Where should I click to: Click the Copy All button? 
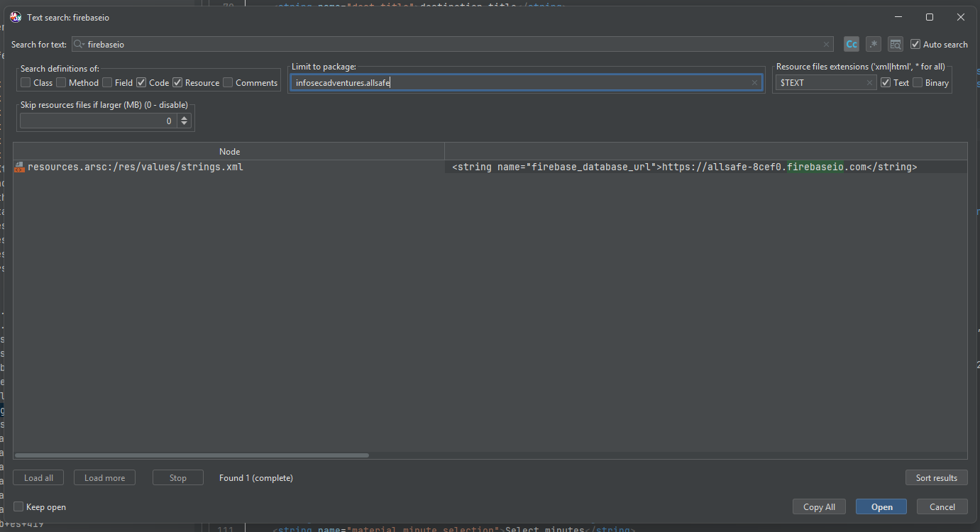click(819, 506)
